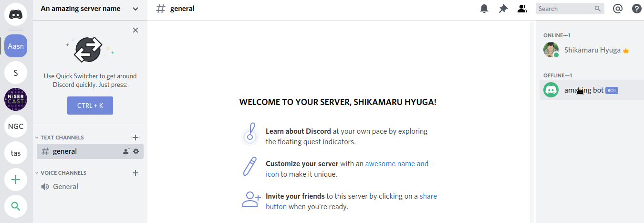Open recent mentions
The image size is (644, 223).
pyautogui.click(x=618, y=9)
